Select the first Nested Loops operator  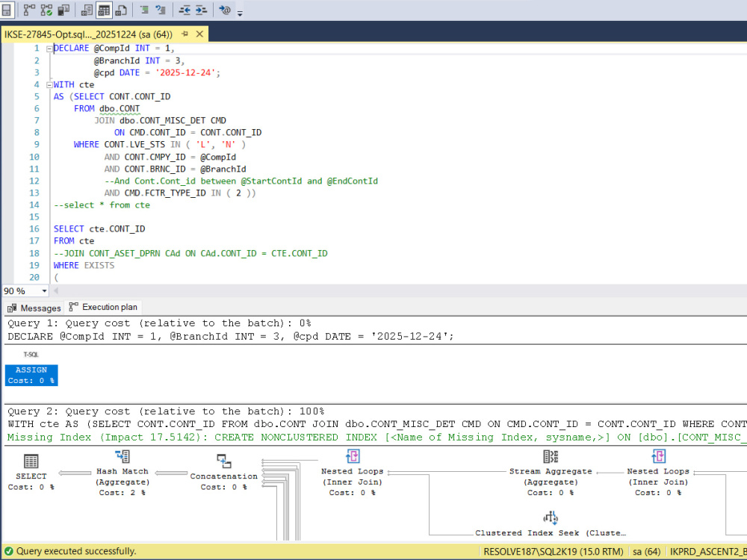point(352,471)
